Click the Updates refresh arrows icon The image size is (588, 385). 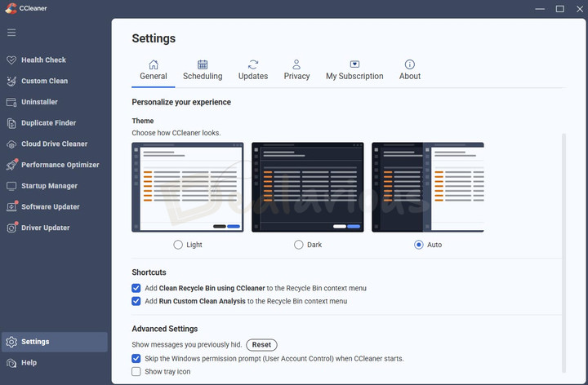253,64
